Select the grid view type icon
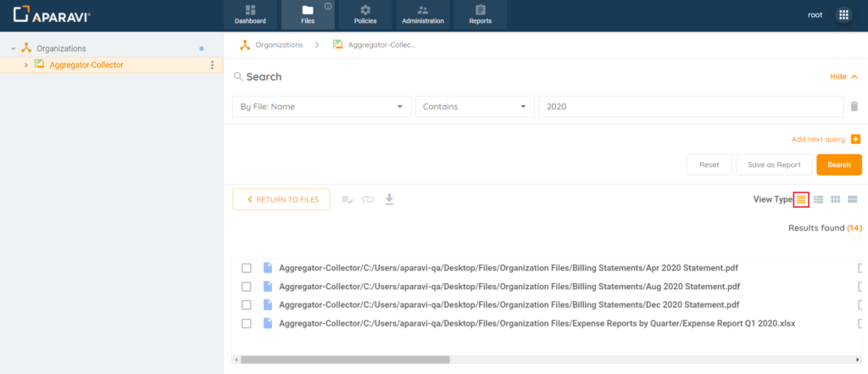The width and height of the screenshot is (868, 374). click(835, 199)
